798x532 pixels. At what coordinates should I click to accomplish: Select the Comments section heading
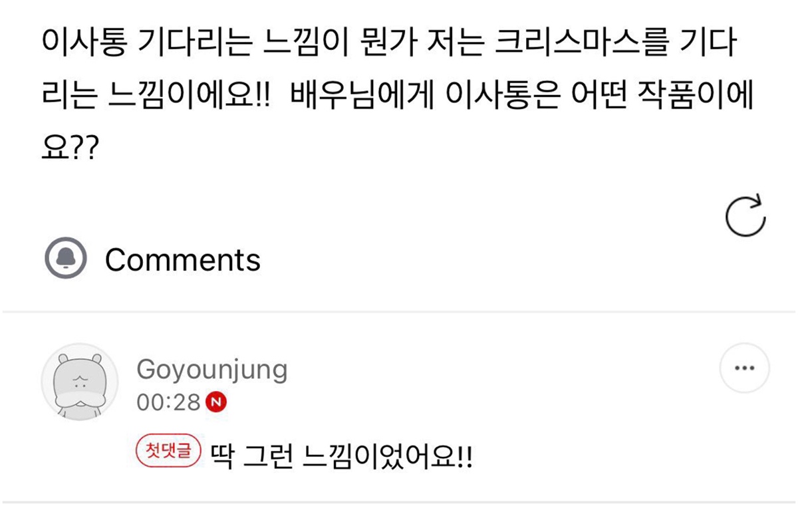pyautogui.click(x=183, y=259)
